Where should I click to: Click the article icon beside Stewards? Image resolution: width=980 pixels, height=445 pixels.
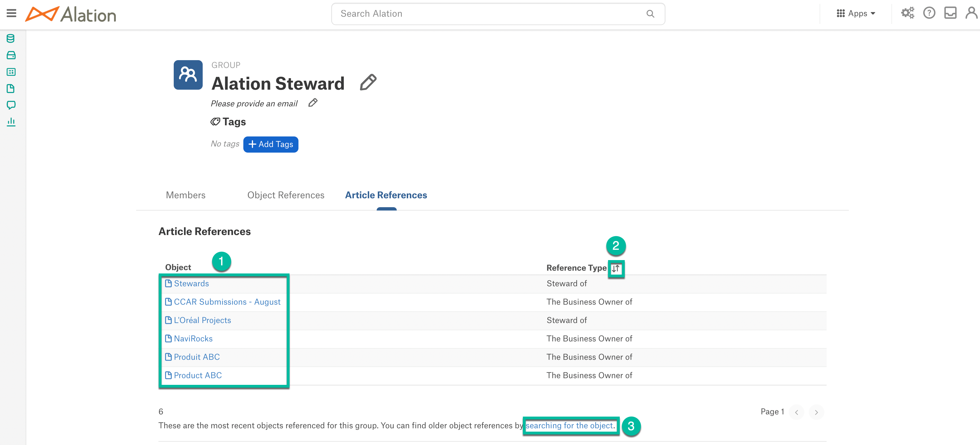click(168, 283)
